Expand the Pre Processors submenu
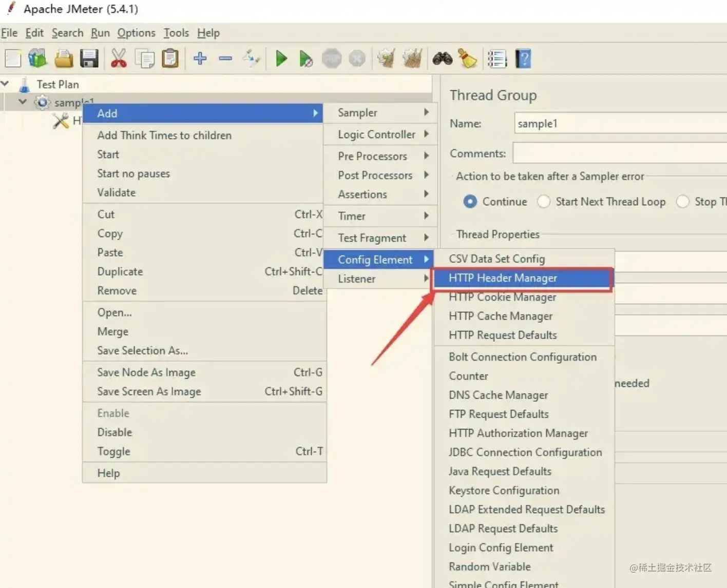727x588 pixels. 380,156
